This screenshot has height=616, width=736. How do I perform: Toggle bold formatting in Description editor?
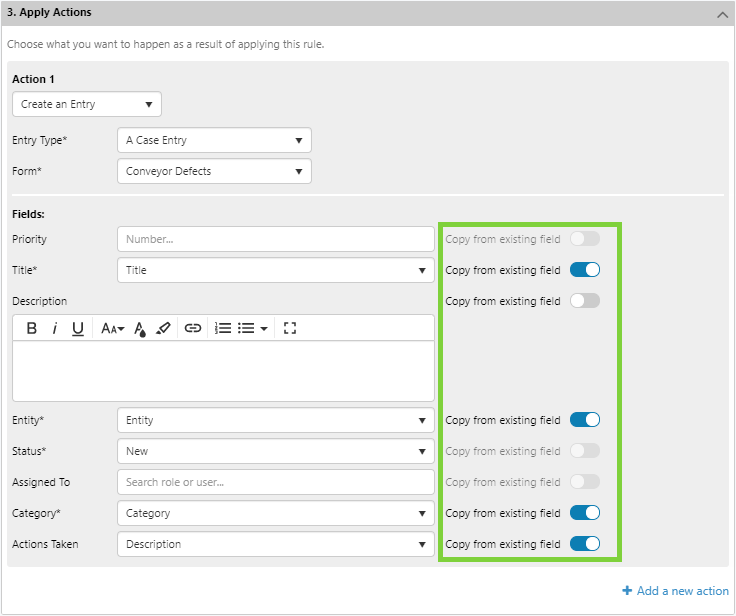(x=32, y=328)
